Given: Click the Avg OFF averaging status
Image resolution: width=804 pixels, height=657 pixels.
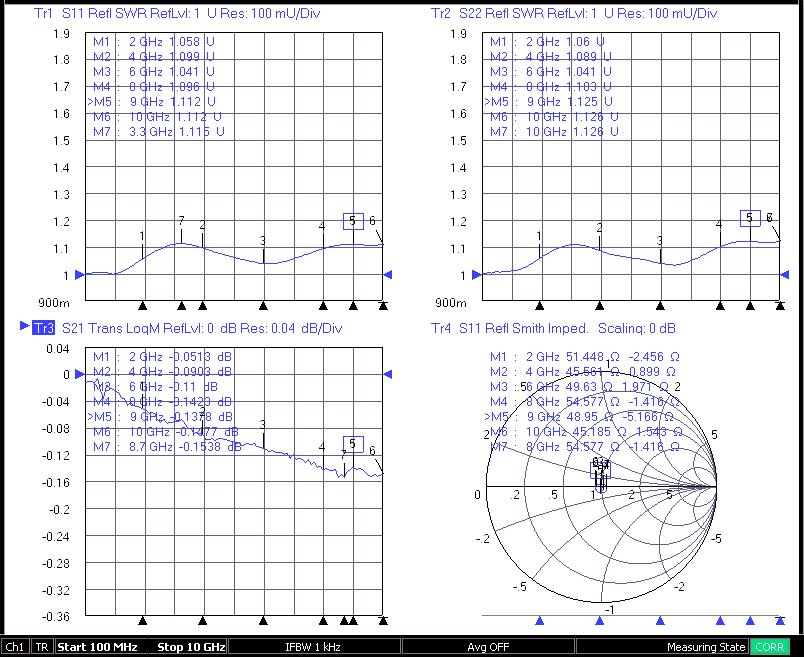Looking at the screenshot, I should point(488,647).
